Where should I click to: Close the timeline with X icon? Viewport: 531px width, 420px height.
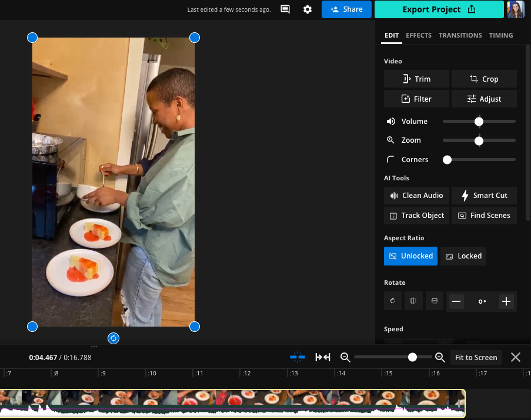(516, 357)
